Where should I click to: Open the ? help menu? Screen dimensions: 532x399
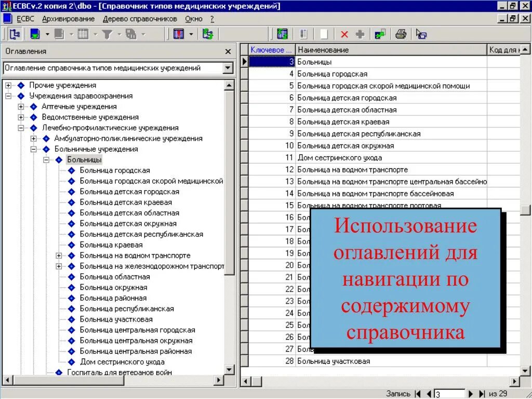coord(212,19)
